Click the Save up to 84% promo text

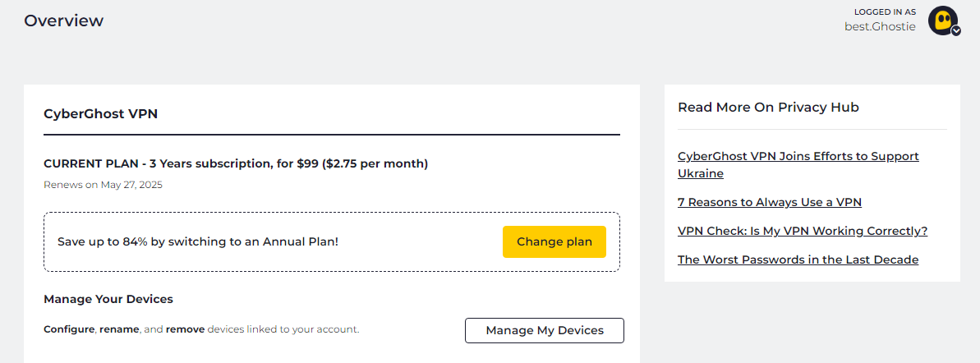(x=197, y=242)
